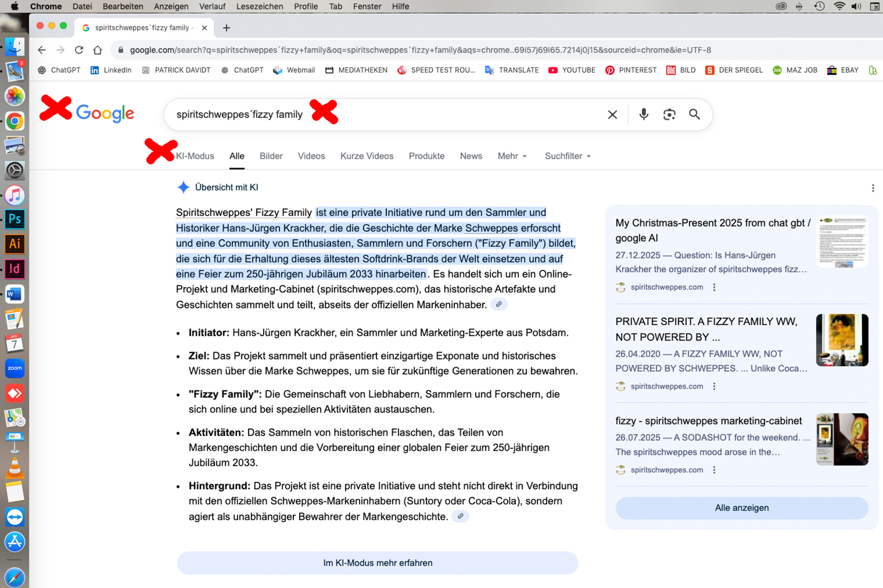Screen dimensions: 883x588
Task: Click the Alle anzeigen button
Action: point(741,508)
